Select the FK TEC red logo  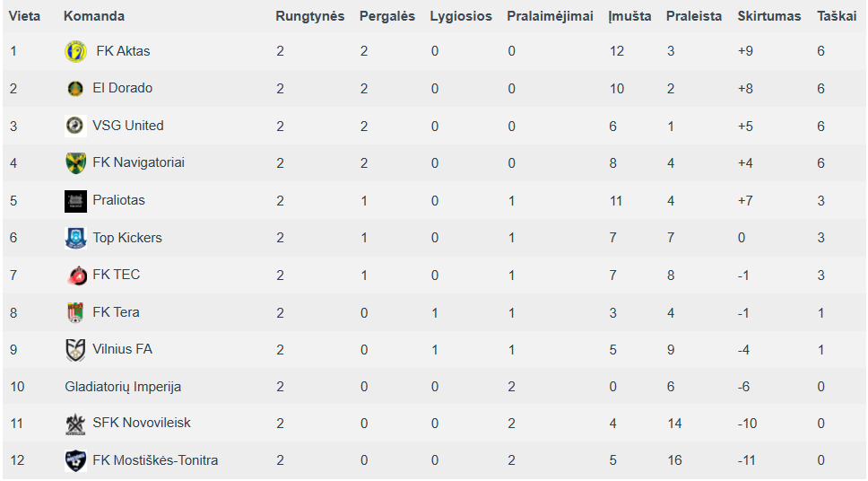click(x=76, y=275)
